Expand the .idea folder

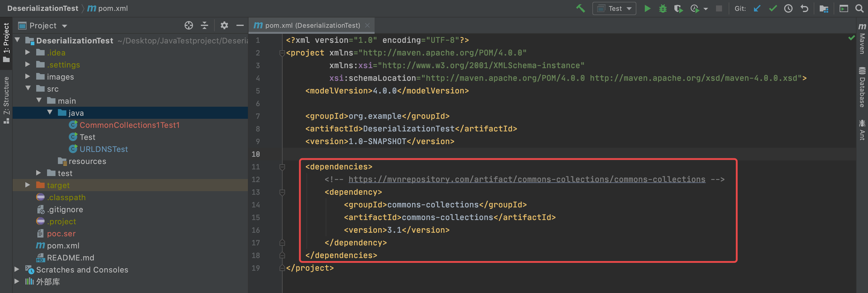pos(28,52)
